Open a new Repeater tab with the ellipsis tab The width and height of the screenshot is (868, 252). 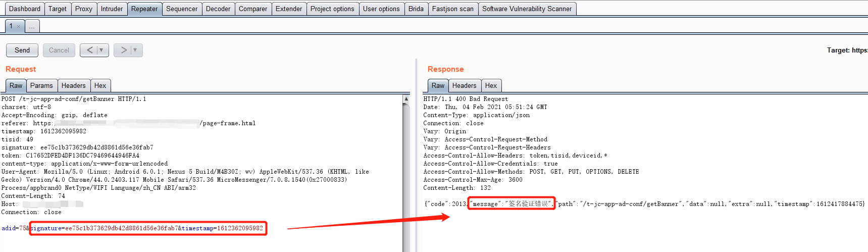(x=32, y=26)
